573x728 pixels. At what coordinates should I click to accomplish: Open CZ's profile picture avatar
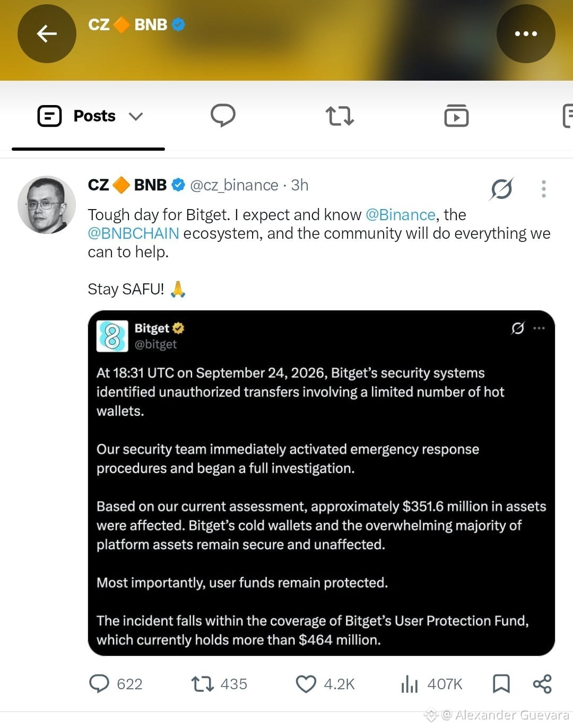click(47, 205)
